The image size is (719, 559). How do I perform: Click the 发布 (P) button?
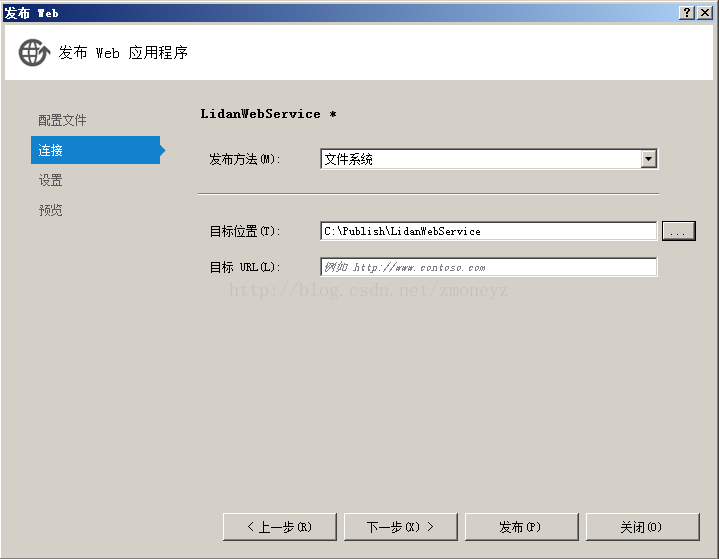(522, 527)
